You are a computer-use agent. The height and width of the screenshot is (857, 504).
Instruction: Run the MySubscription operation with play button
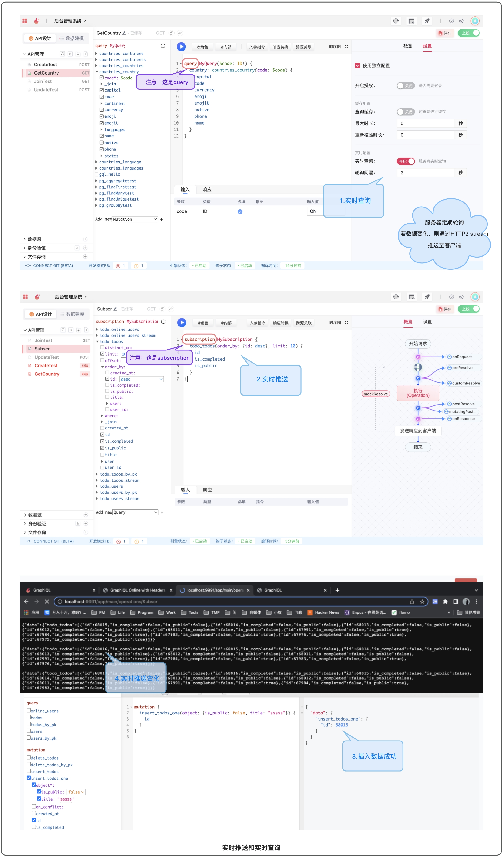coord(181,322)
